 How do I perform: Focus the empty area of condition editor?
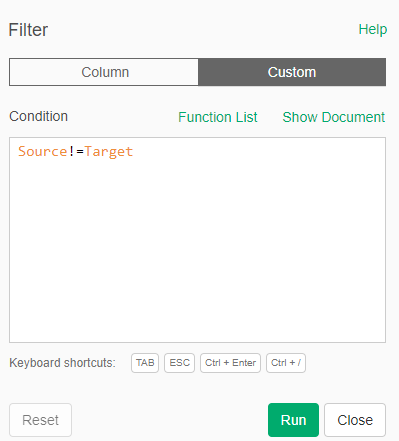197,250
